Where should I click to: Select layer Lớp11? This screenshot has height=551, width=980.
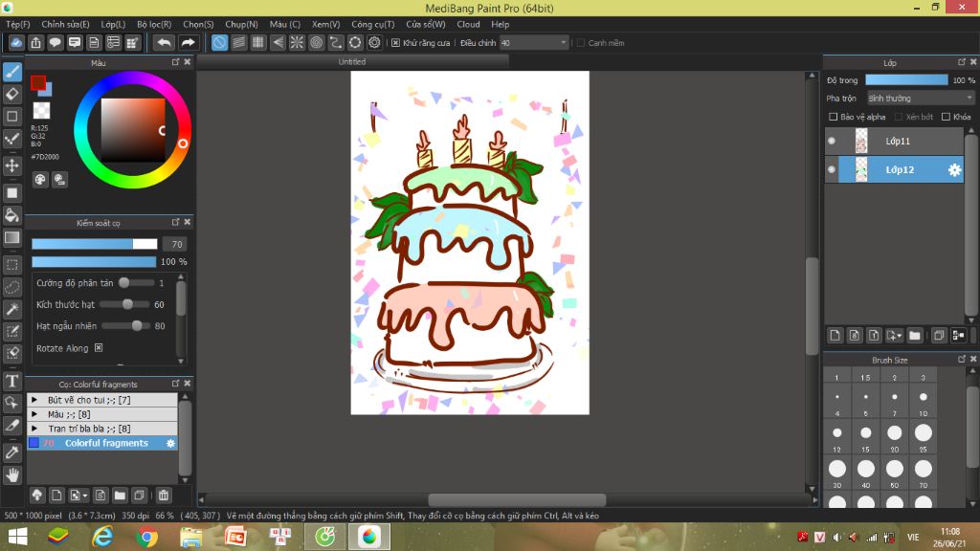pyautogui.click(x=895, y=142)
